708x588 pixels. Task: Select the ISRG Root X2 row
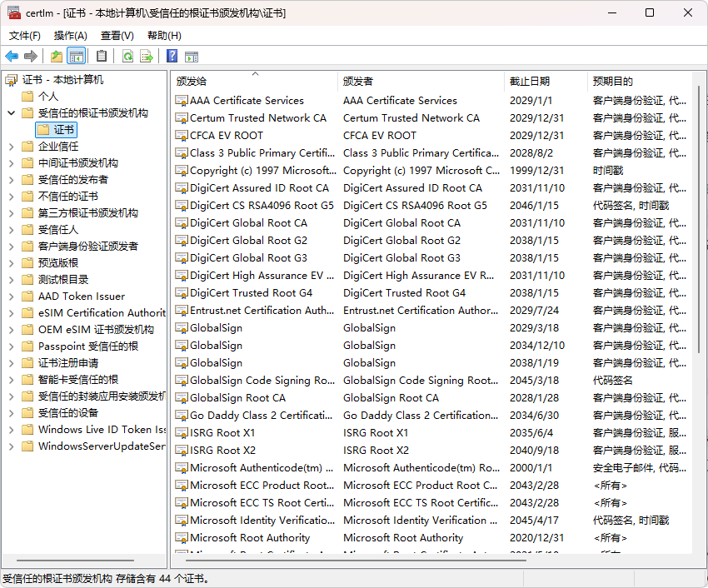pyautogui.click(x=432, y=451)
